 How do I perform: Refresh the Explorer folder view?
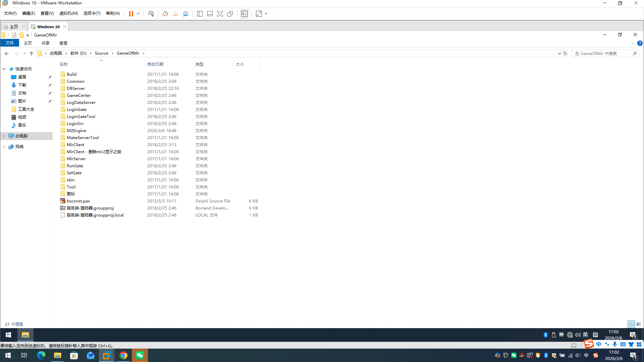pos(565,53)
